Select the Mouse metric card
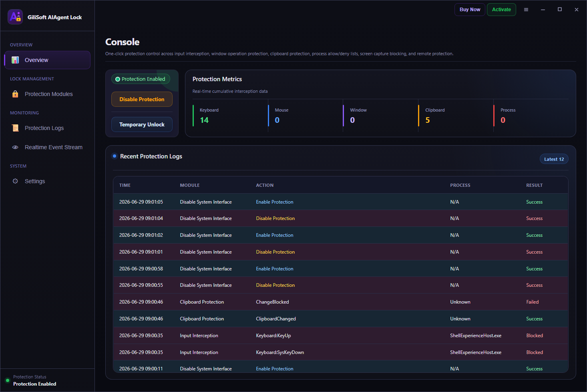Screen dimensions: 587x392 click(x=305, y=116)
